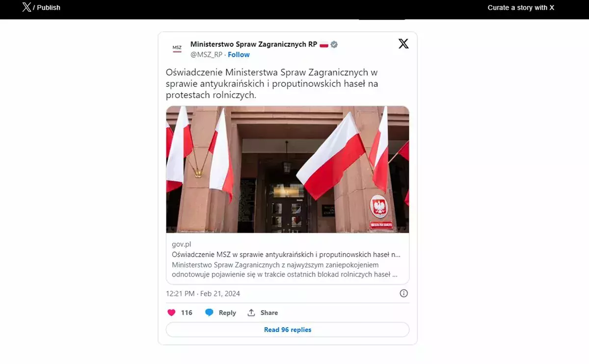Screen dimensions: 589x364
Task: Open Read 96 replies
Action: tap(288, 330)
